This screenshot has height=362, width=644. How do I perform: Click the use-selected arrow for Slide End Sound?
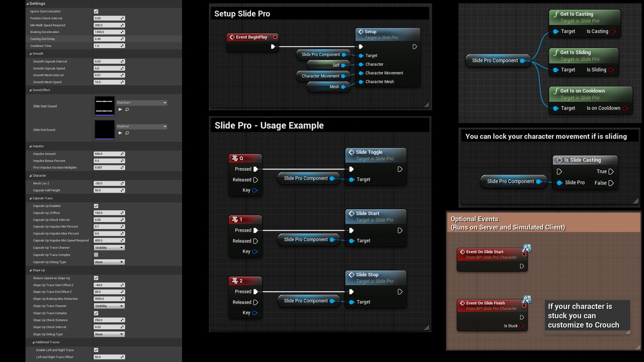pos(120,133)
